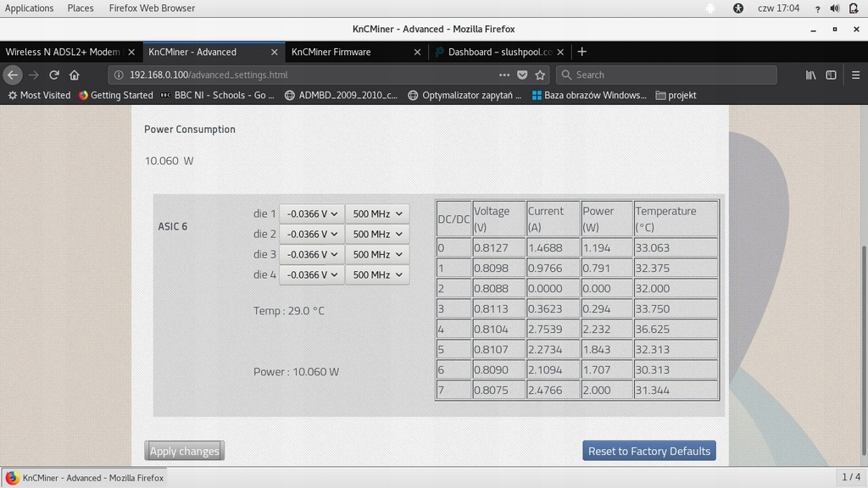Open die 3 voltage dropdown
Viewport: 868px width, 488px height.
(312, 254)
